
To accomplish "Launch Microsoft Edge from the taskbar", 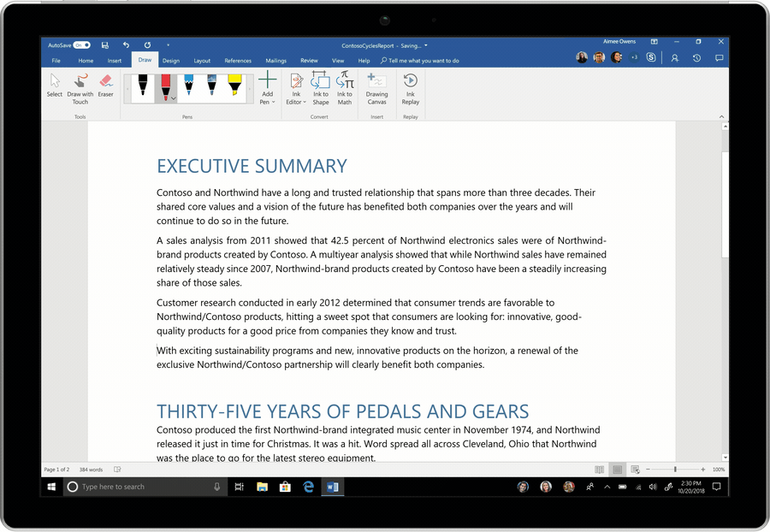I will click(x=308, y=487).
